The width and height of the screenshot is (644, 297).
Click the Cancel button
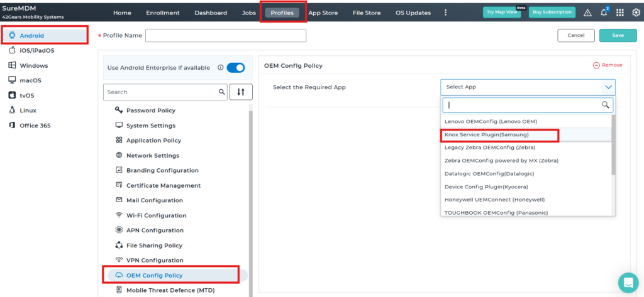click(x=576, y=35)
